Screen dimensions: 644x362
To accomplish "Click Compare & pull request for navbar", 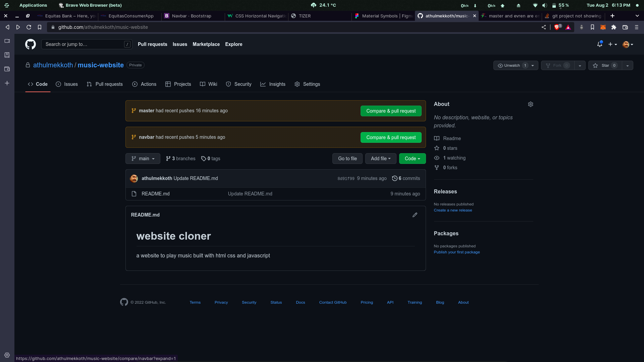I will click(391, 137).
